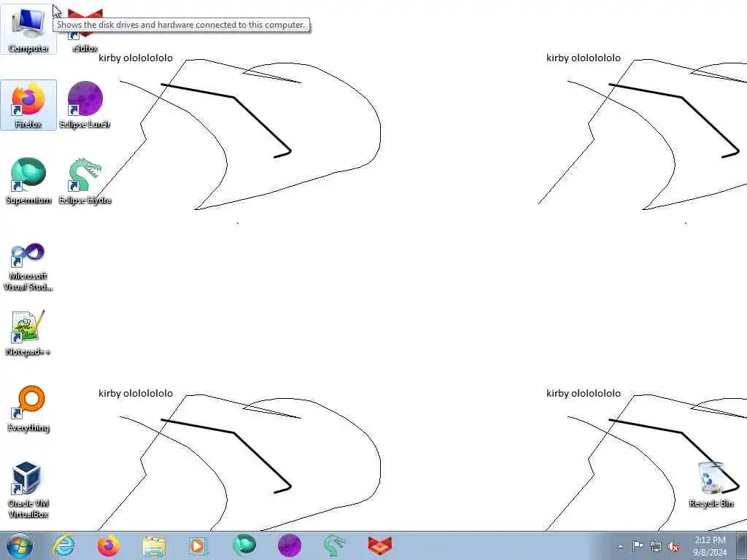Viewport: 747px width, 560px height.
Task: Select the Notepad++ desktop shortcut
Action: coord(28,333)
